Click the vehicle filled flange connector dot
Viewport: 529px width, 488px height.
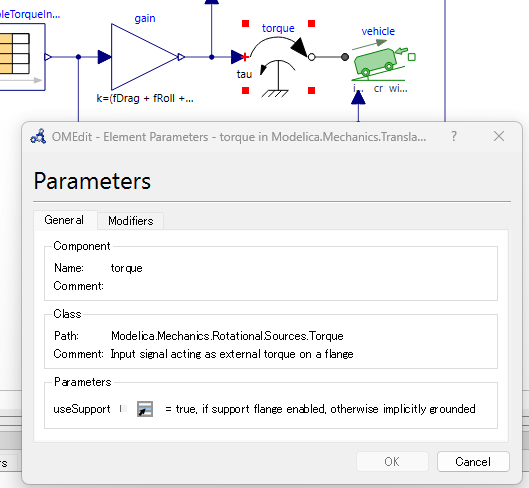[x=345, y=57]
